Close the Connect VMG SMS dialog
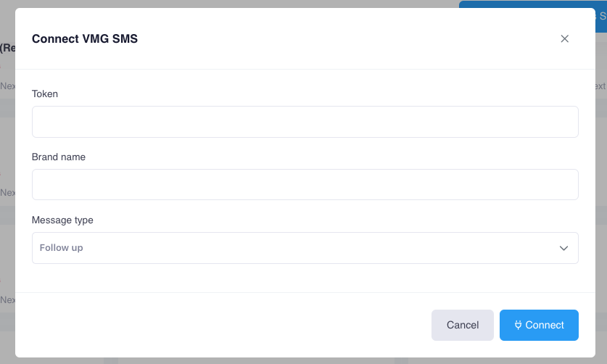This screenshot has height=364, width=607. (x=564, y=39)
